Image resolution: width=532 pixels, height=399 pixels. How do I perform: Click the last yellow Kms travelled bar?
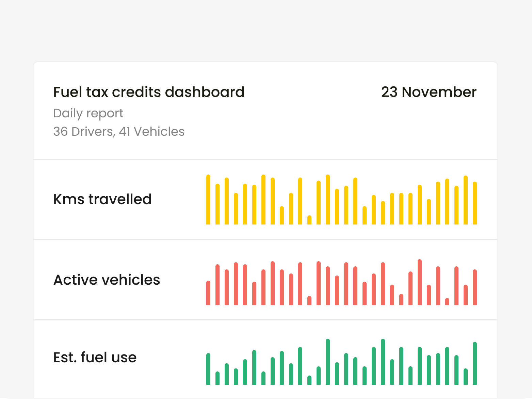point(475,203)
